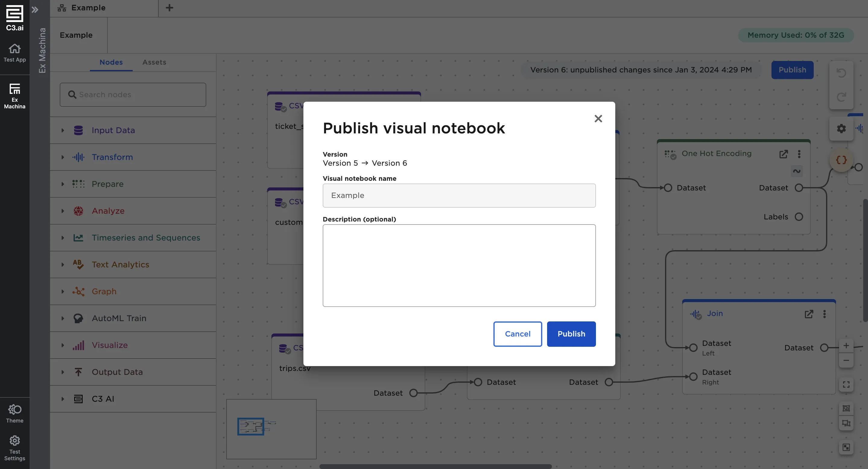Confirm Publish in the dialog

(571, 334)
